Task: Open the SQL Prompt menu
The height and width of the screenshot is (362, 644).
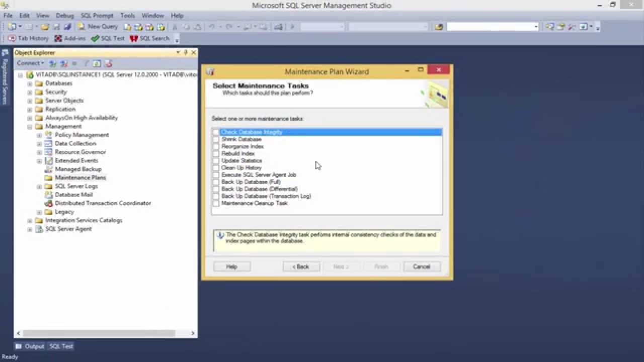Action: click(x=97, y=16)
